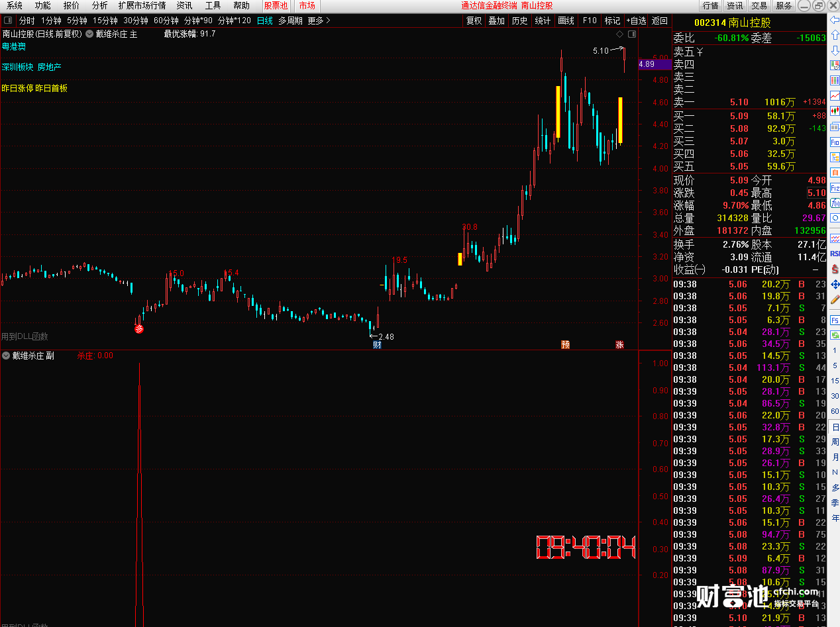Viewport: 840px width, 627px height.
Task: Open the 报价 menu
Action: [71, 5]
